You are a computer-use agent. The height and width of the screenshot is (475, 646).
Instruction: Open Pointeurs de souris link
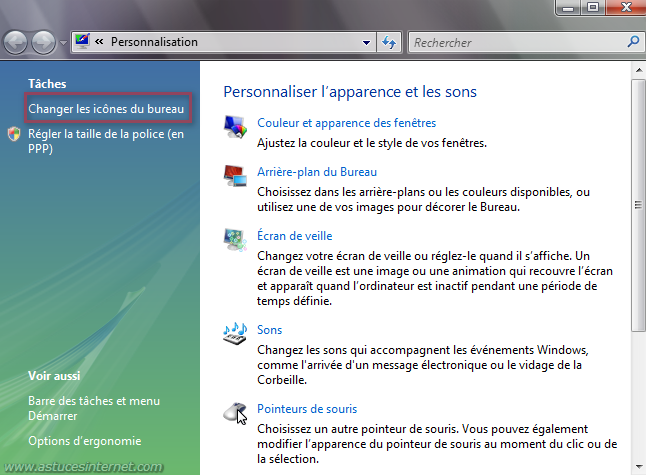pos(307,409)
